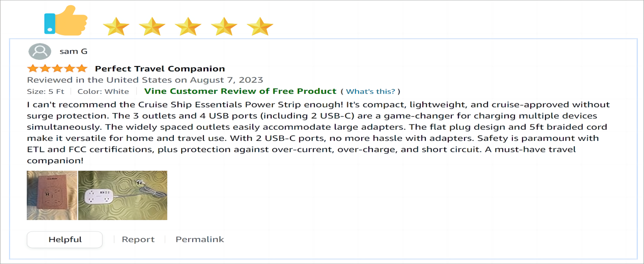The height and width of the screenshot is (264, 644).
Task: Open the product box photo thumbnail
Action: 52,195
